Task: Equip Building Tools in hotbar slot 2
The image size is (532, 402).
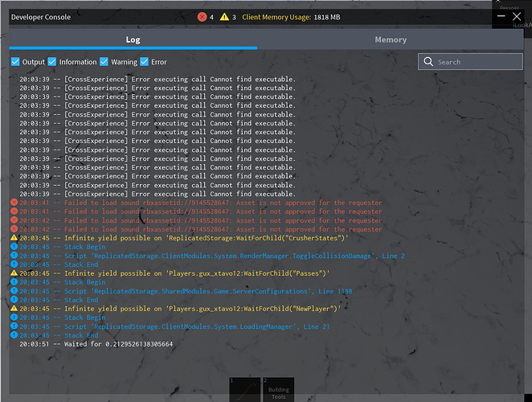Action: click(278, 390)
